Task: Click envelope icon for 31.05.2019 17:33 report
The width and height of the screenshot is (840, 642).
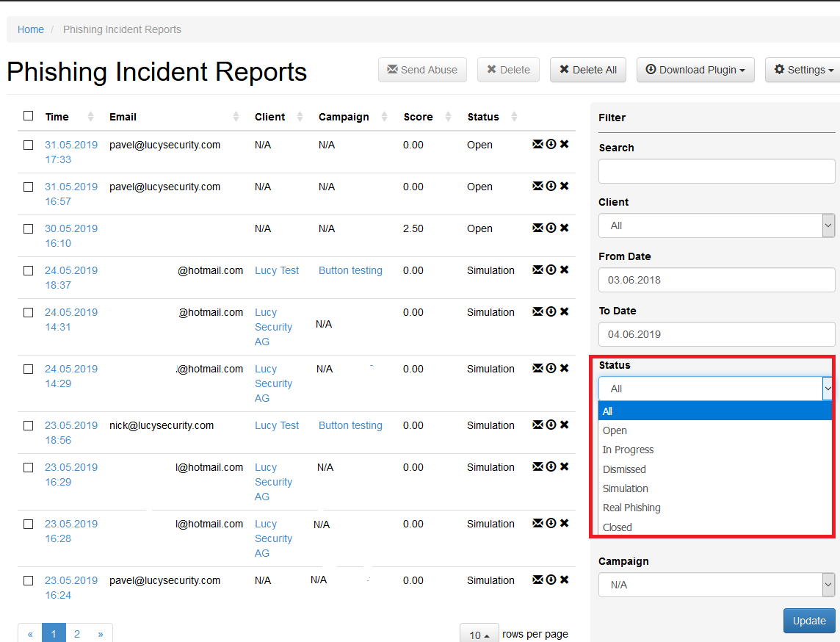Action: point(538,144)
